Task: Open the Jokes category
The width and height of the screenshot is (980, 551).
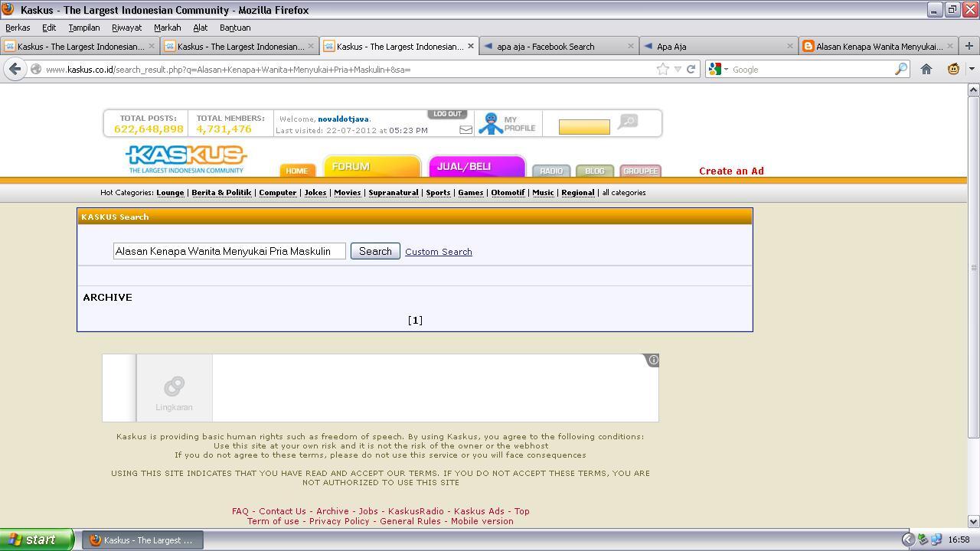Action: point(315,193)
